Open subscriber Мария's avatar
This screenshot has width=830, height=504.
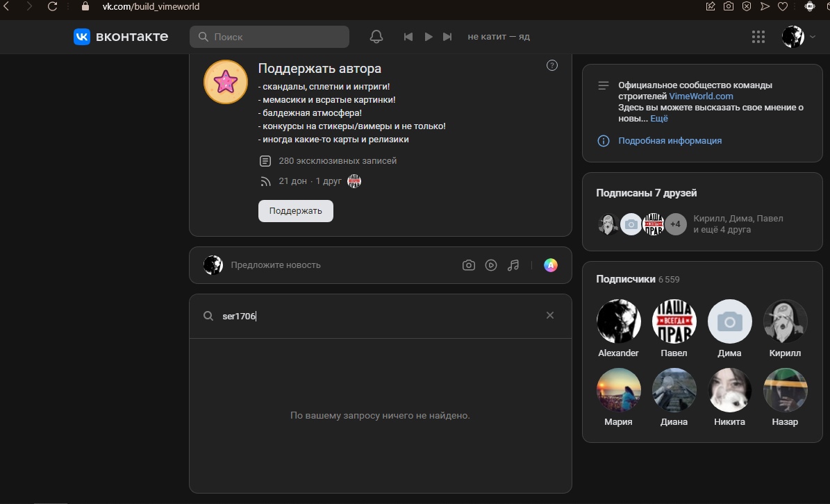[618, 390]
